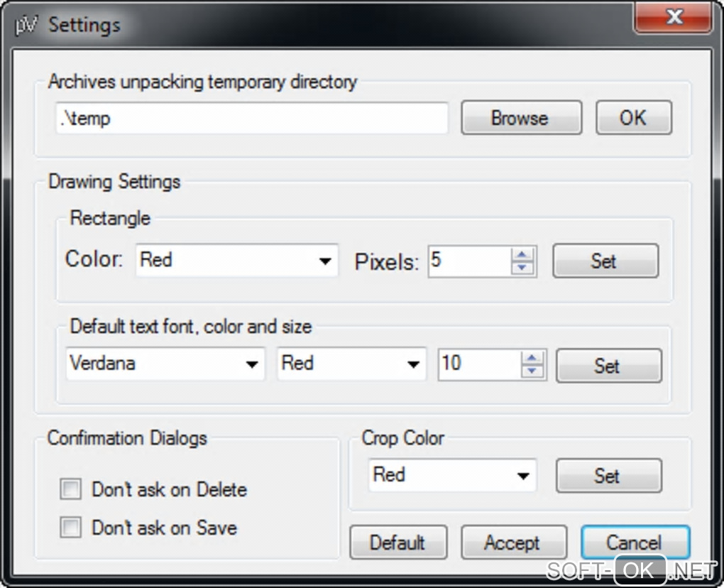Apply rectangle settings with the Set button

tap(605, 261)
